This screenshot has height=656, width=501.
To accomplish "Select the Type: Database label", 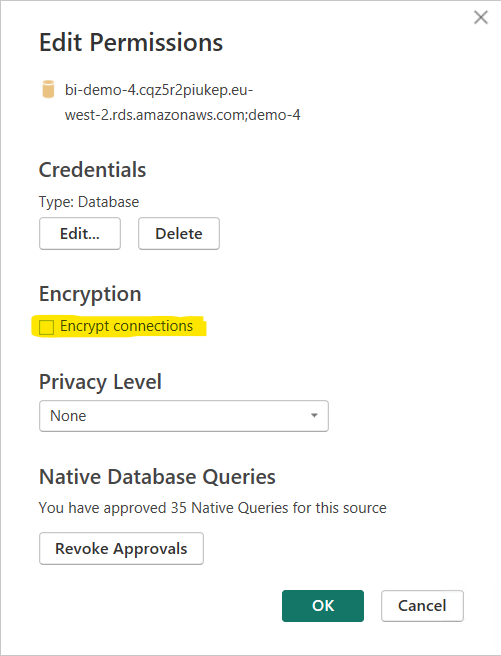I will tap(89, 202).
